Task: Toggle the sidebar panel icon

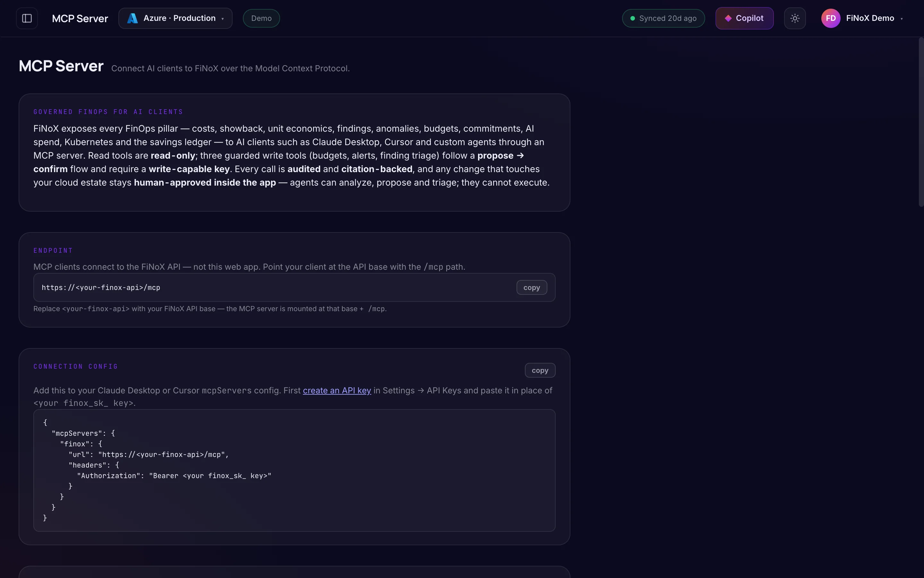Action: point(27,18)
